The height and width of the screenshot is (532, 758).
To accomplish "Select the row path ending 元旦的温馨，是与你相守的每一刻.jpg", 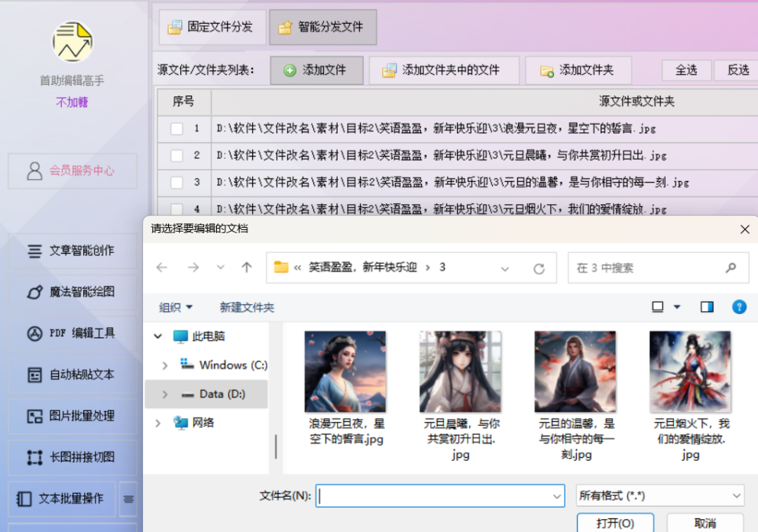I will (452, 183).
